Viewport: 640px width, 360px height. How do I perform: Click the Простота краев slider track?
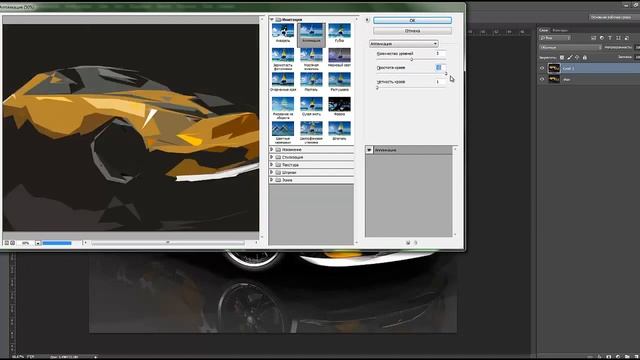click(411, 74)
